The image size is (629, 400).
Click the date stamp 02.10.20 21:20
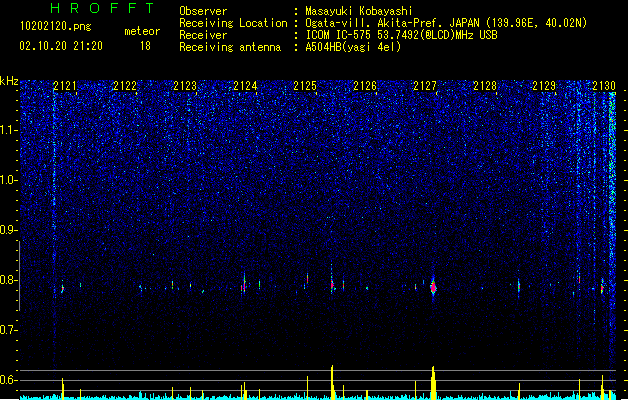pyautogui.click(x=61, y=46)
